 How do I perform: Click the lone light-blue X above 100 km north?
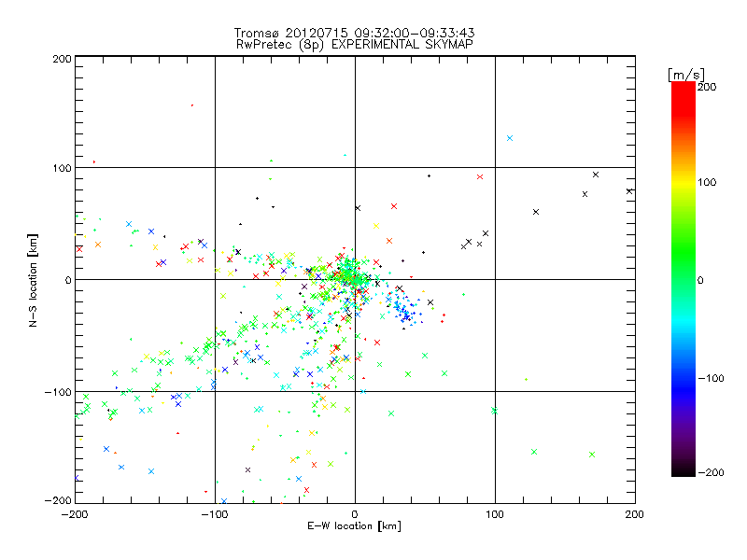510,138
